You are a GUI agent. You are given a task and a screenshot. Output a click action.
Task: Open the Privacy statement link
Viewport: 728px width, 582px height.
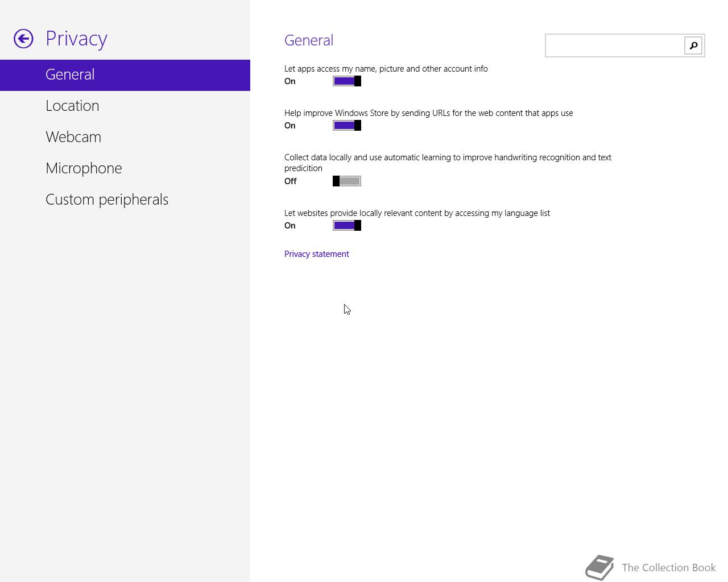point(317,254)
